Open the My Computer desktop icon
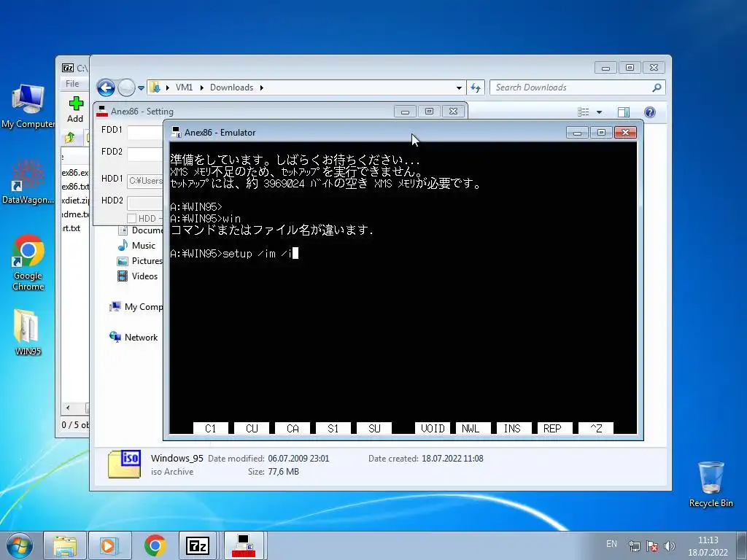Screen dimensions: 747x560 28,106
